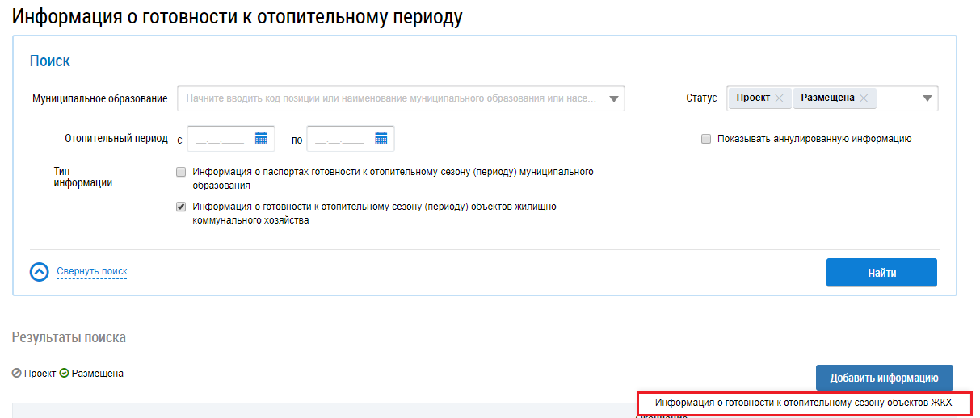Viewport: 980px width, 418px height.
Task: Click the circular collapse search arrow icon
Action: [x=40, y=272]
